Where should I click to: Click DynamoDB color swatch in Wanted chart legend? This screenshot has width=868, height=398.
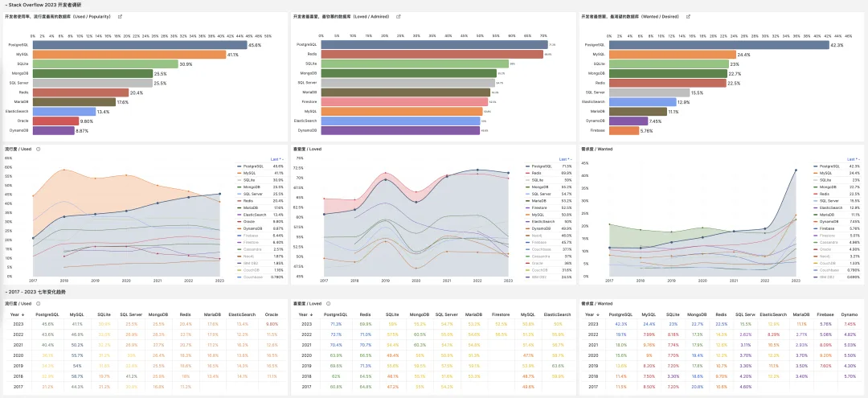tap(816, 221)
